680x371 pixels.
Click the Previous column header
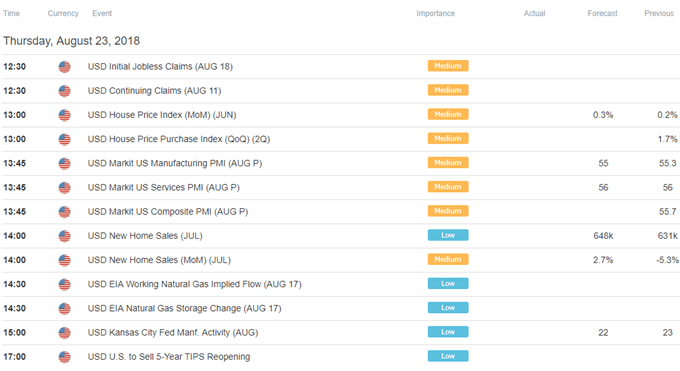(x=659, y=13)
